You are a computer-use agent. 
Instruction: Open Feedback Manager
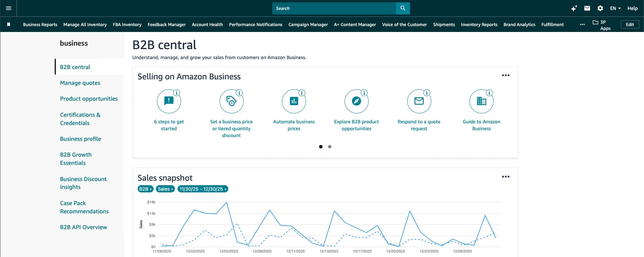167,24
